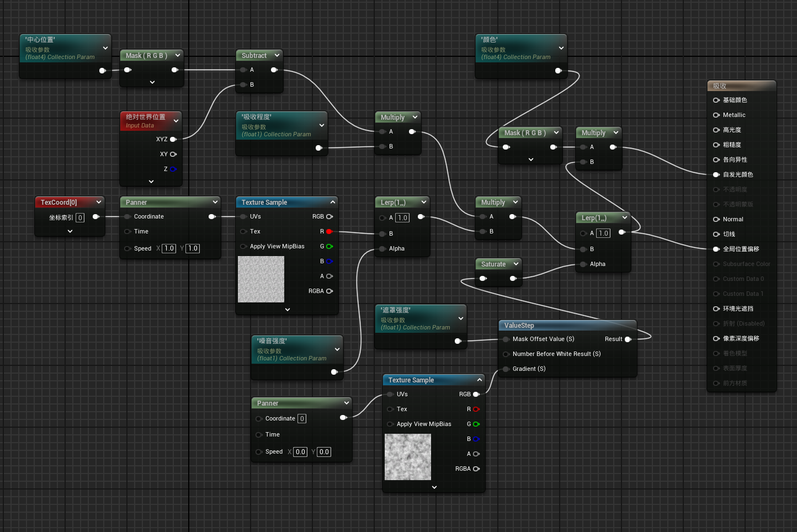797x532 pixels.
Task: Select the 吸收 material output node title
Action: [720, 86]
